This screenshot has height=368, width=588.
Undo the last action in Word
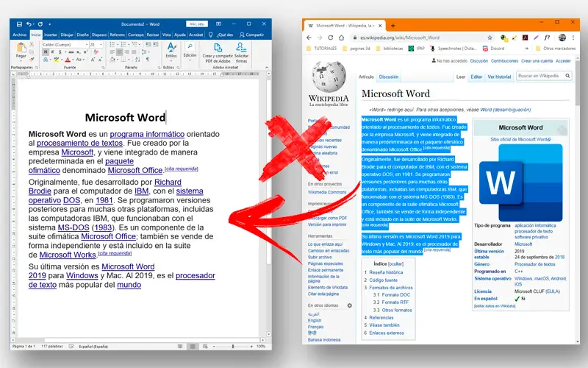29,24
